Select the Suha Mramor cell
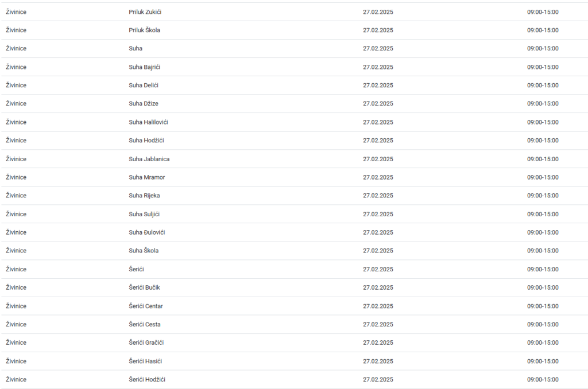Image resolution: width=588 pixels, height=389 pixels. (x=146, y=177)
